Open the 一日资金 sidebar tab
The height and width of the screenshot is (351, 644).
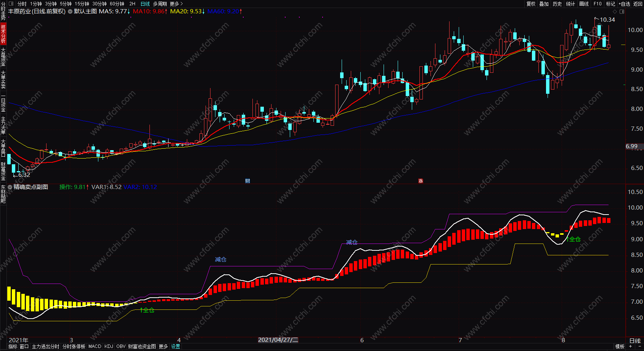[3, 104]
